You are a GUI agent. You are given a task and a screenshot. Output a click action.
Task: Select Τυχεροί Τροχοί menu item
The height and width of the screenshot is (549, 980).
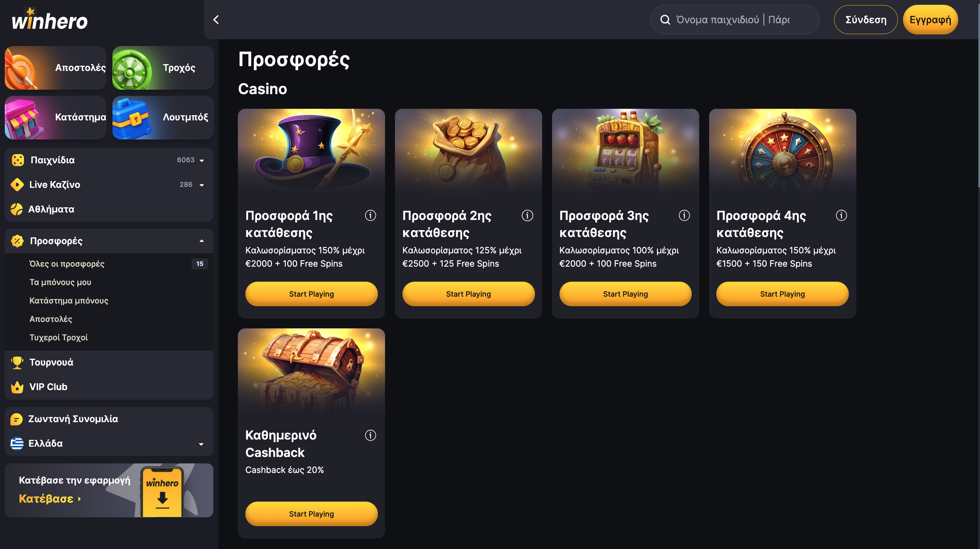coord(59,337)
